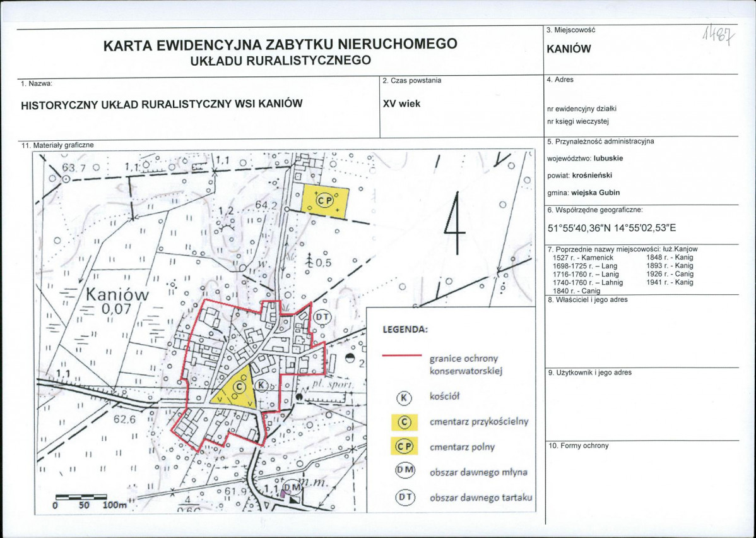Click the yellow CP swatch in the legend
The width and height of the screenshot is (756, 538).
[404, 447]
